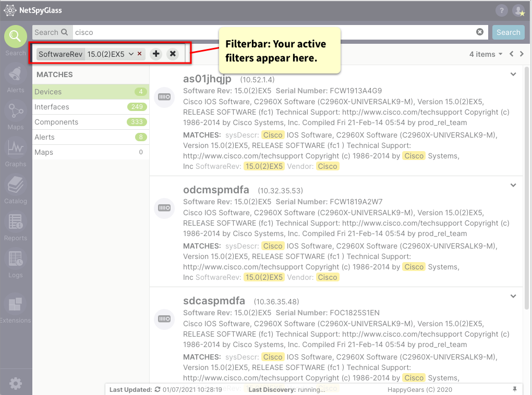Click device icon for as01jhqjp
532x395 pixels.
164,97
